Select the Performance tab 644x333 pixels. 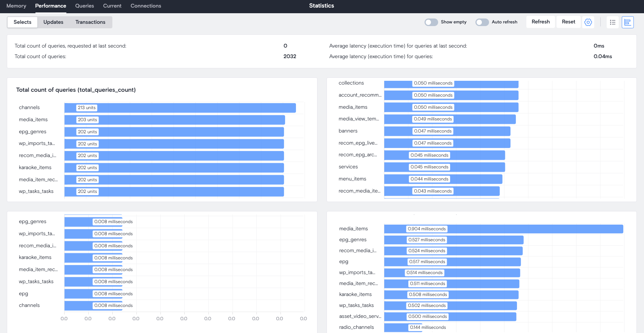(x=51, y=6)
